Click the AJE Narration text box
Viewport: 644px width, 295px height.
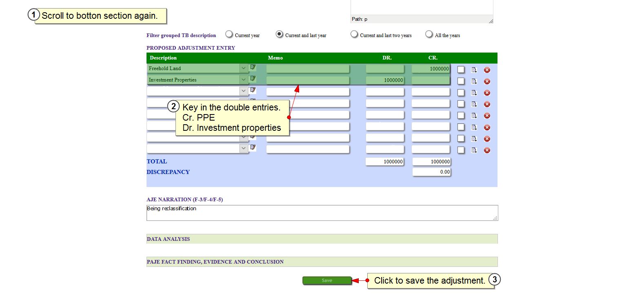point(322,213)
